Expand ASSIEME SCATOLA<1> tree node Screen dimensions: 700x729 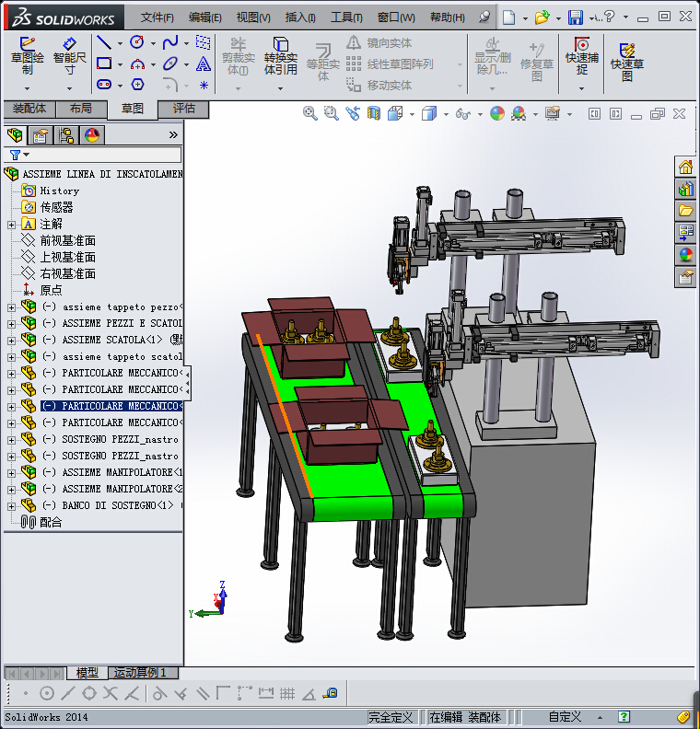point(11,341)
